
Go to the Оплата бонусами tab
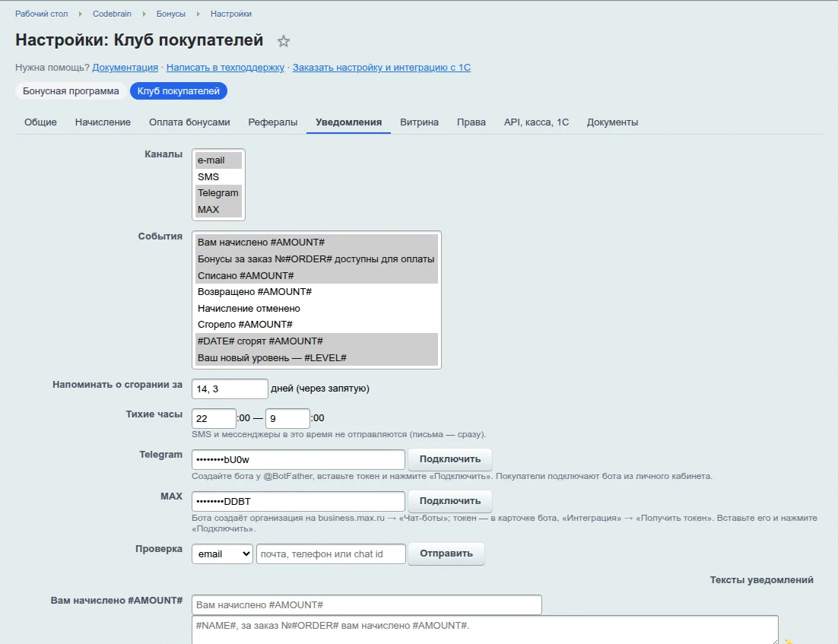189,122
